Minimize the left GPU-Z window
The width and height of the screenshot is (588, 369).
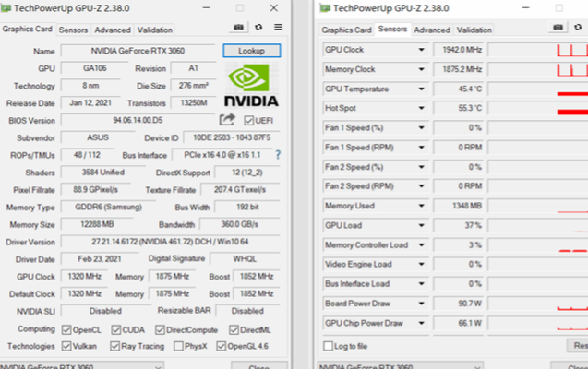206,8
